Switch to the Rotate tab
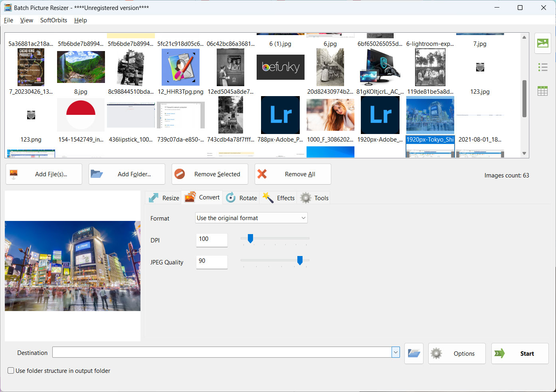The height and width of the screenshot is (392, 556). (241, 198)
